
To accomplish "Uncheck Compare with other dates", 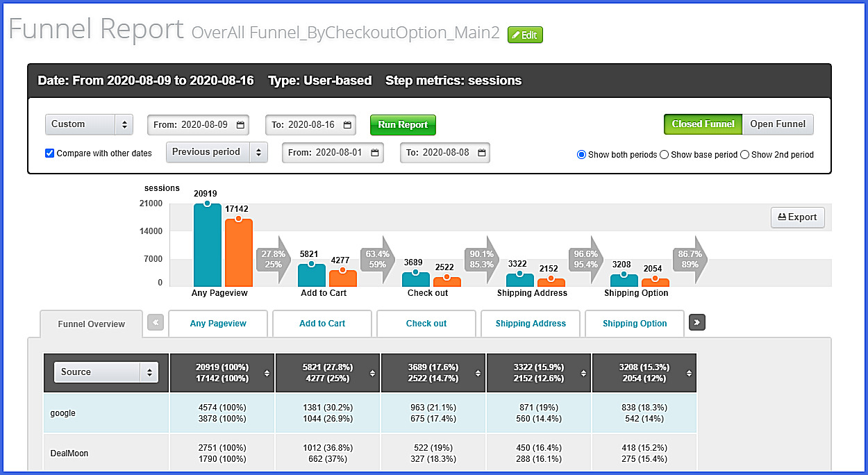I will pyautogui.click(x=49, y=153).
